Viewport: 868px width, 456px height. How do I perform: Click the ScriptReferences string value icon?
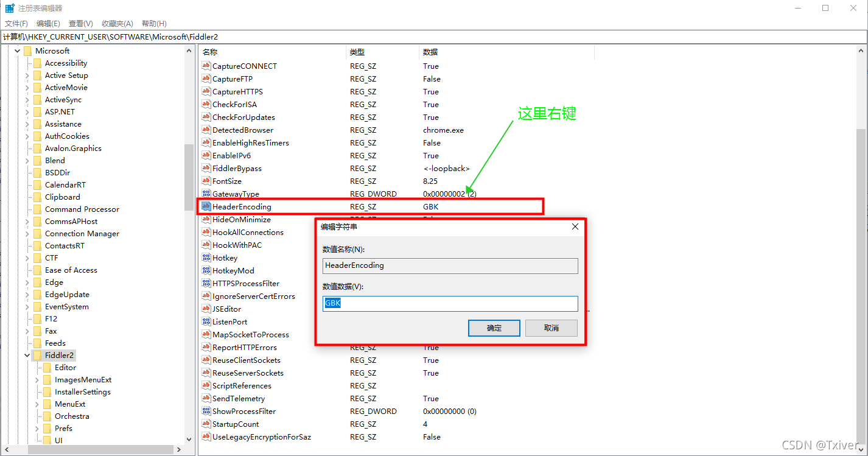[x=206, y=385]
